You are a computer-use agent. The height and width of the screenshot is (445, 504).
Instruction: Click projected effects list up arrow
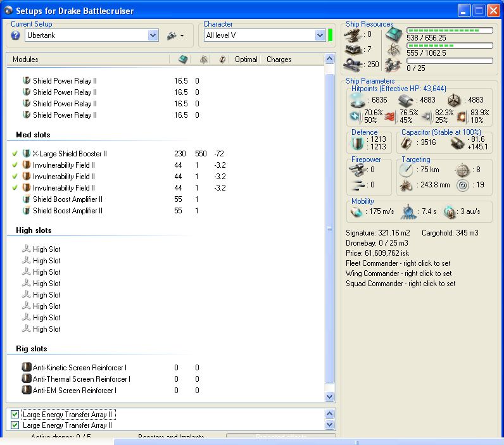329,413
